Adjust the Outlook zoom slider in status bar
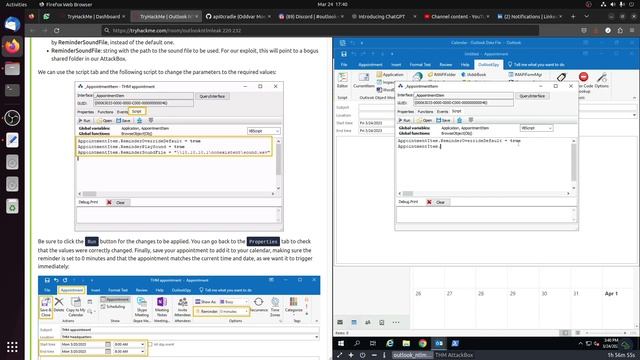Image resolution: width=640 pixels, height=360 pixels. [x=606, y=333]
